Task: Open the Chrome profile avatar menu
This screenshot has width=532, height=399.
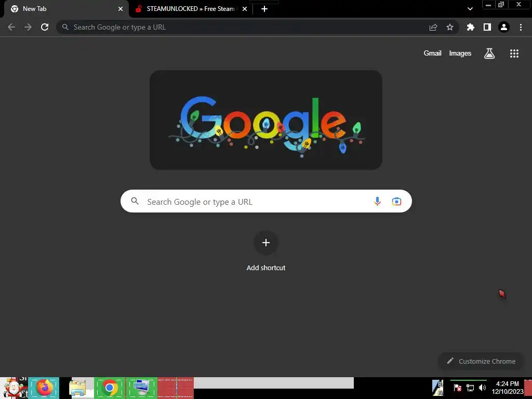Action: tap(504, 27)
